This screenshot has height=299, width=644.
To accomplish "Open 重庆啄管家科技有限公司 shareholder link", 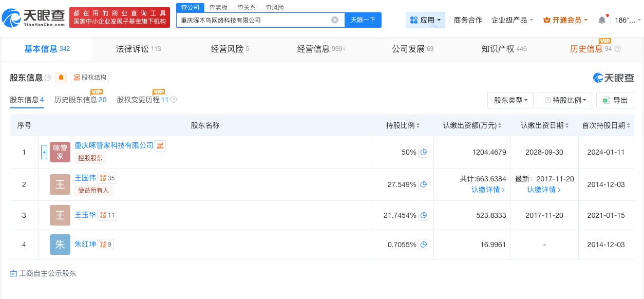I will [114, 146].
